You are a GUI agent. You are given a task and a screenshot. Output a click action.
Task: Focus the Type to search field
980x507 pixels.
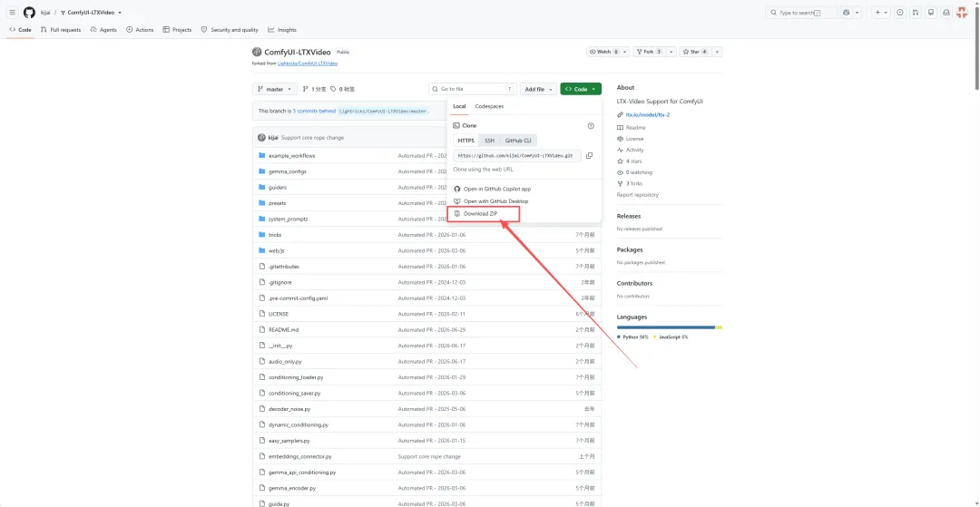(801, 13)
